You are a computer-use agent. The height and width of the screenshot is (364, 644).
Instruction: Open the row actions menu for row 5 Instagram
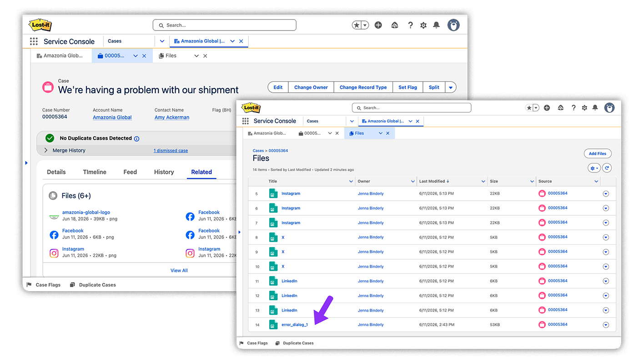(606, 194)
